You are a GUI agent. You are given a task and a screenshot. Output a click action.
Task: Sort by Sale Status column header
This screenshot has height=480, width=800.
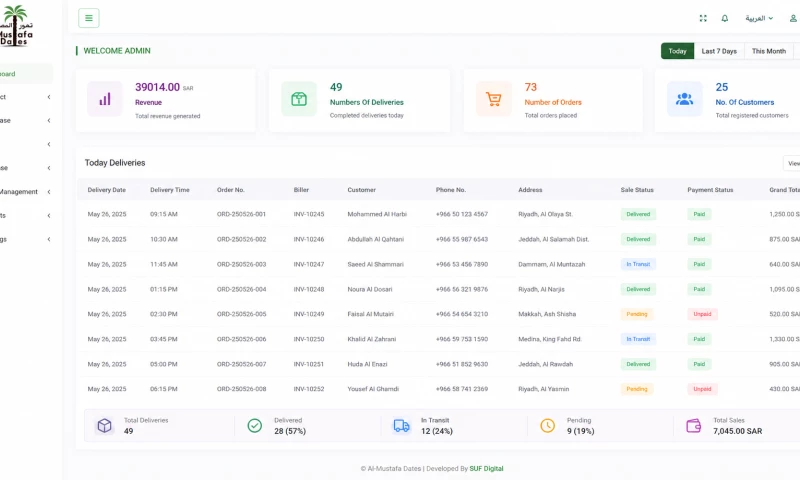(x=637, y=190)
